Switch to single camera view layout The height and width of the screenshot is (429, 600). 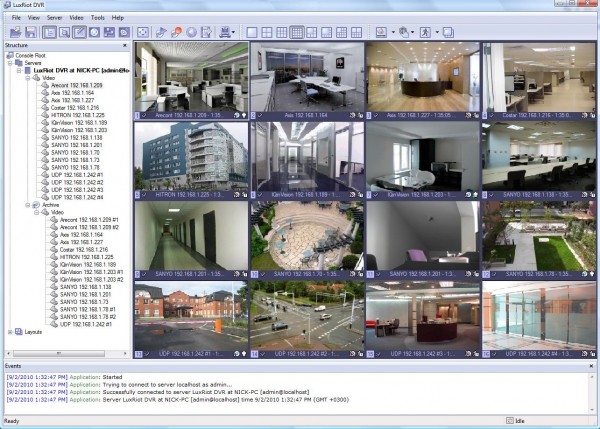tap(252, 32)
